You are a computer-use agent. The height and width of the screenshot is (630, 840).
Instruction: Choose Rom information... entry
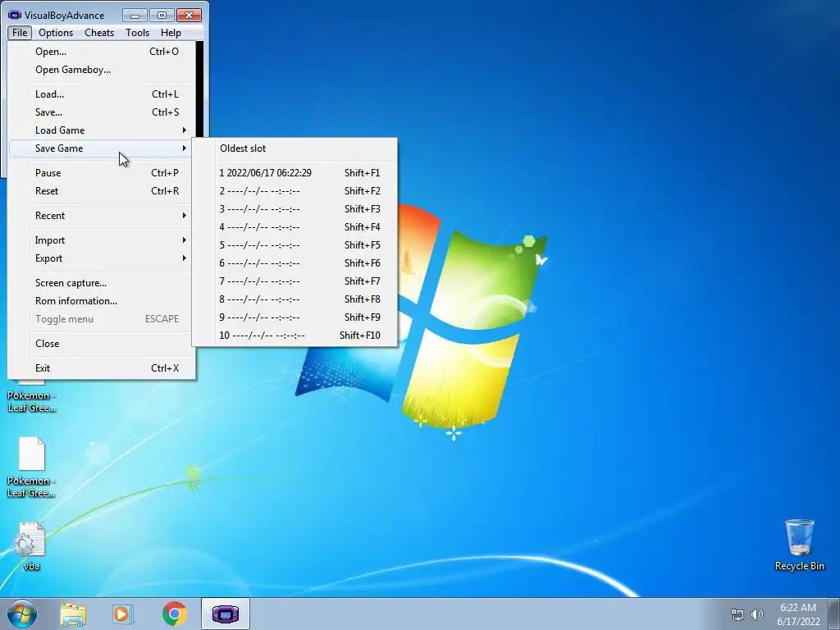102,301
